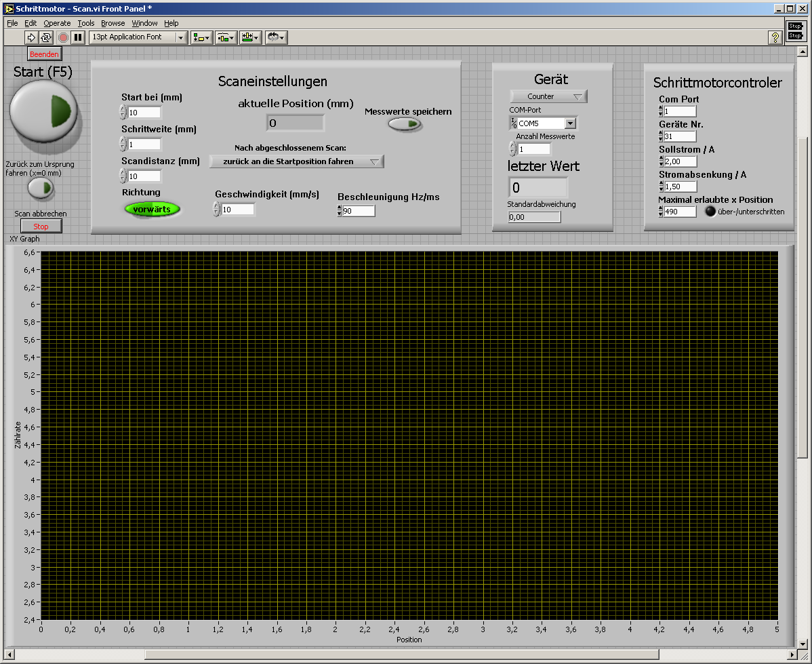Click the Anzahl Messwerte stepper arrows
This screenshot has height=664, width=812.
coord(512,149)
